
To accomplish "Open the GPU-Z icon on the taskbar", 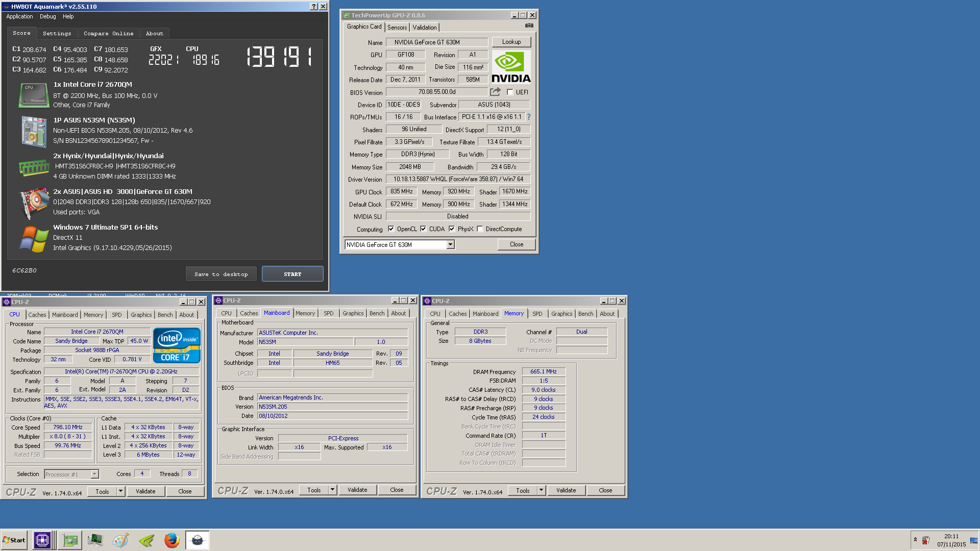I will pyautogui.click(x=70, y=540).
